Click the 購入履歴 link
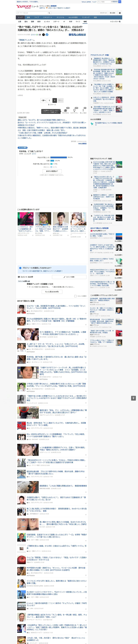The width and height of the screenshot is (138, 644). coord(112,13)
